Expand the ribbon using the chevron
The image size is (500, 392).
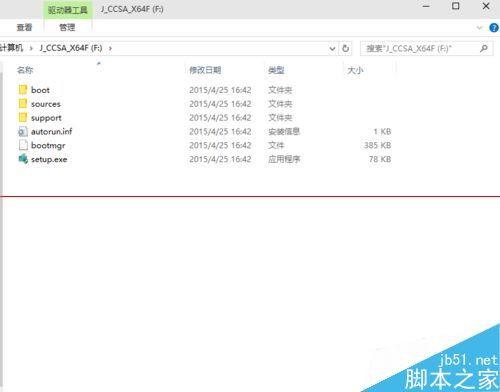pyautogui.click(x=480, y=28)
